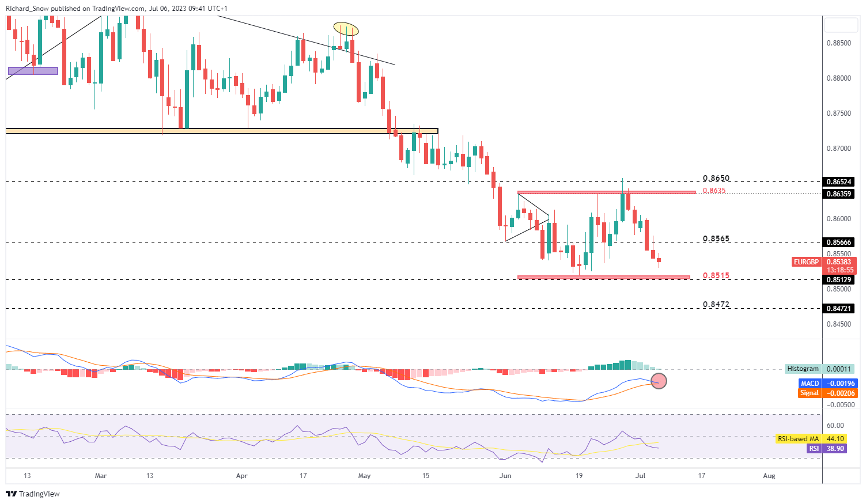The width and height of the screenshot is (866, 504).
Task: Select the long orange horizontal support zone
Action: coord(222,131)
